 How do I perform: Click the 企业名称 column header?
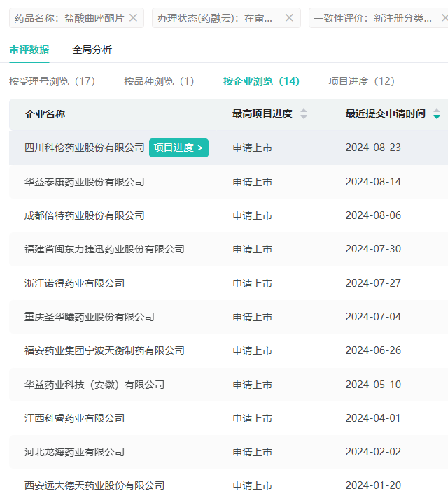[x=45, y=114]
